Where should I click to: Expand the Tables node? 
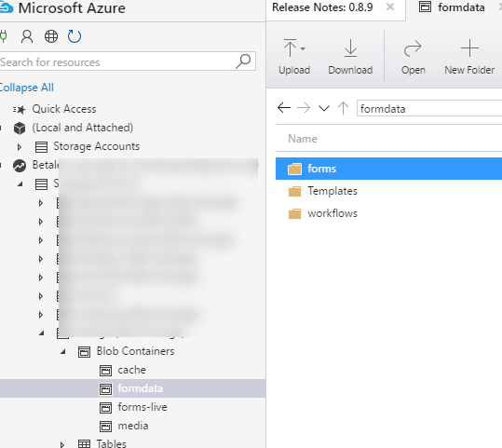(x=62, y=444)
